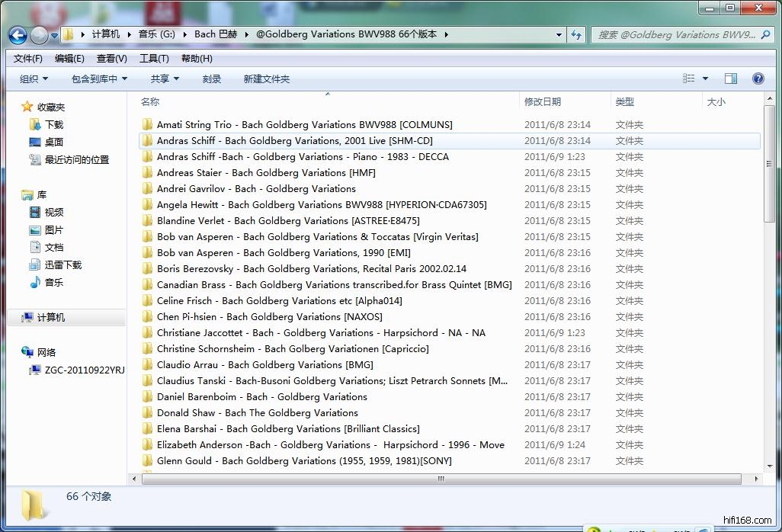The width and height of the screenshot is (782, 532).
Task: Open 音乐 library in the sidebar
Action: click(53, 282)
